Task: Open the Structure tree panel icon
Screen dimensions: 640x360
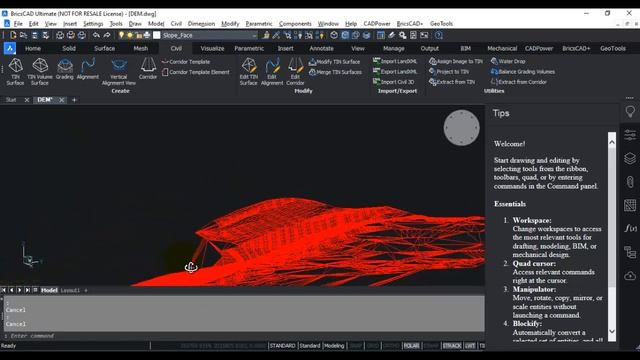Action: [x=630, y=252]
